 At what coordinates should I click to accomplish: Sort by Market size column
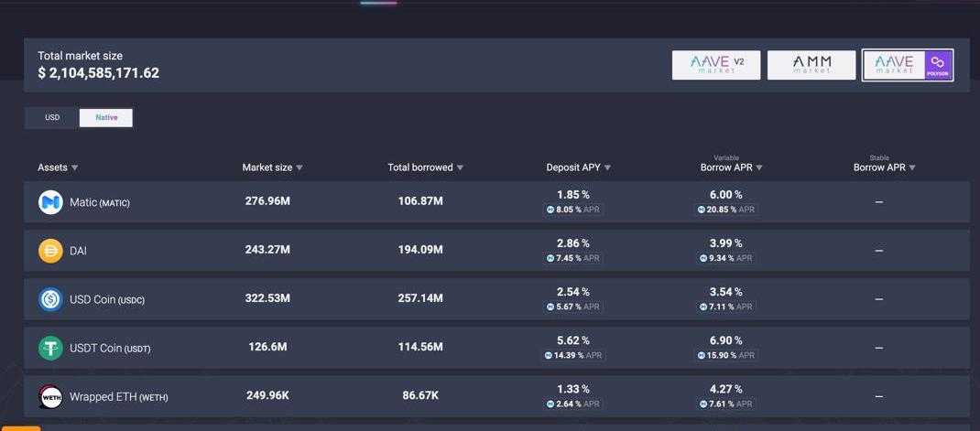(272, 167)
